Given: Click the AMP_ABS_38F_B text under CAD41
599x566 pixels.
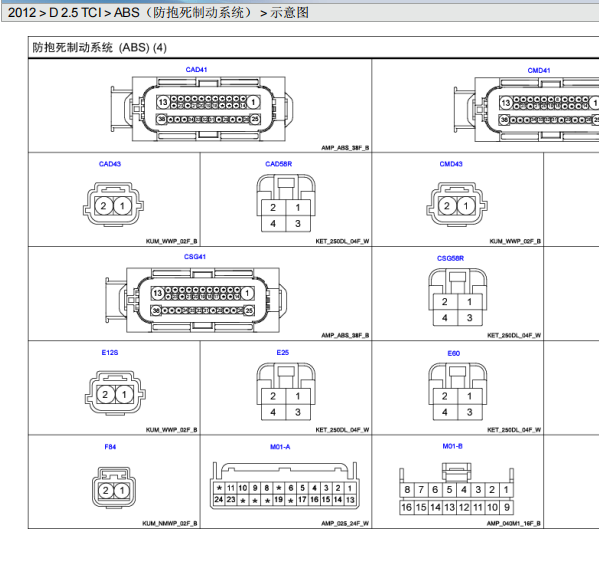Looking at the screenshot, I should point(345,148).
